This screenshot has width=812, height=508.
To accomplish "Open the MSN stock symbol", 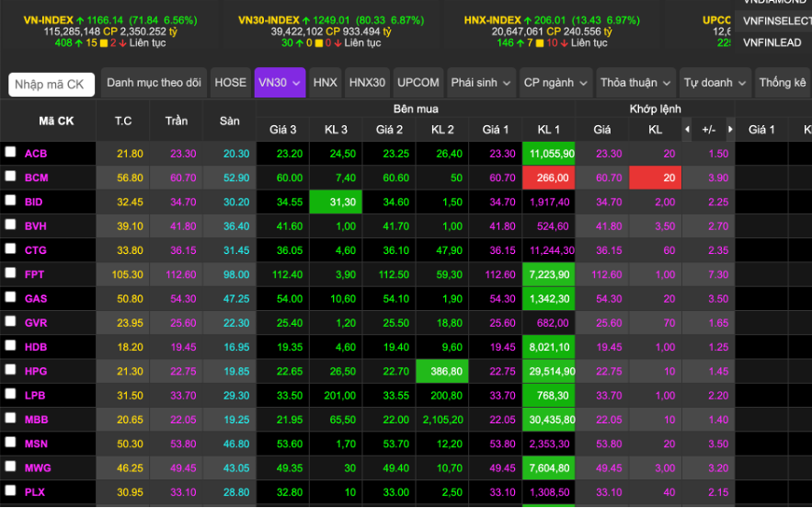I will (x=36, y=444).
